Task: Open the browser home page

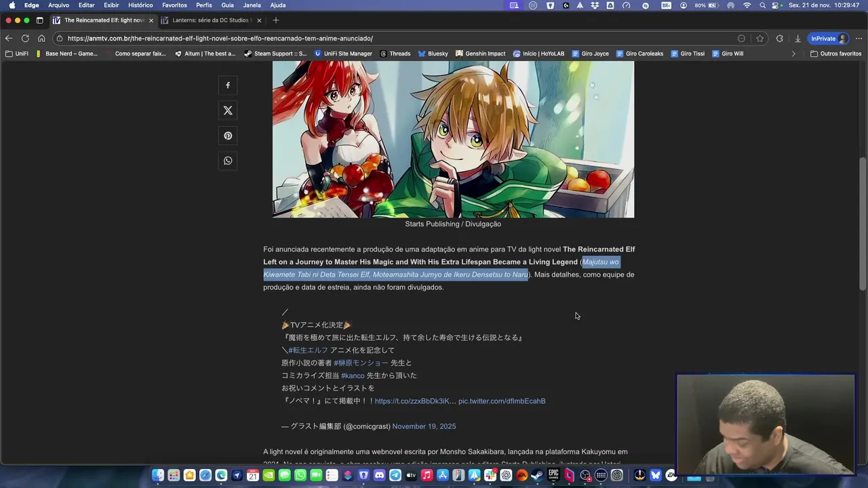Action: pyautogui.click(x=41, y=39)
